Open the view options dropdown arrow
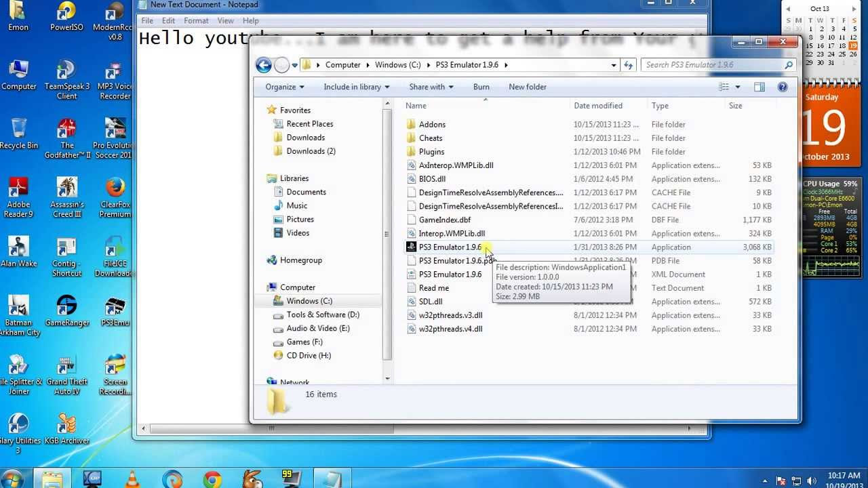Screen dimensions: 868x488 (x=738, y=87)
